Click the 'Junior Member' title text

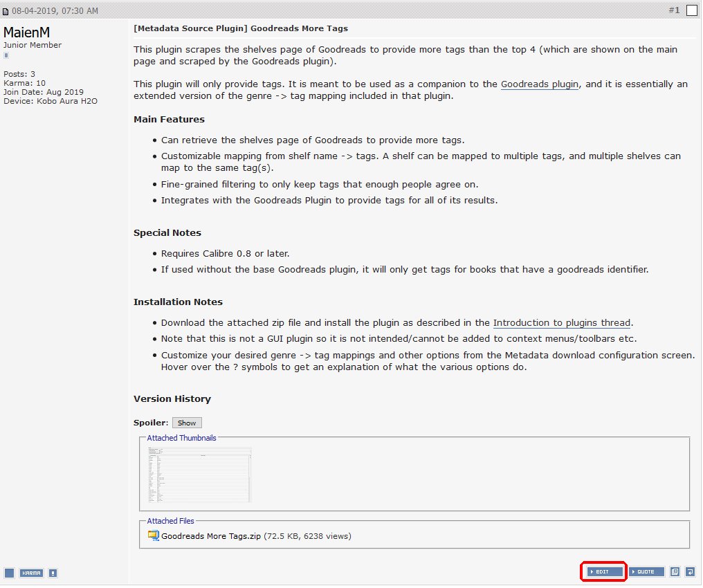coord(33,45)
